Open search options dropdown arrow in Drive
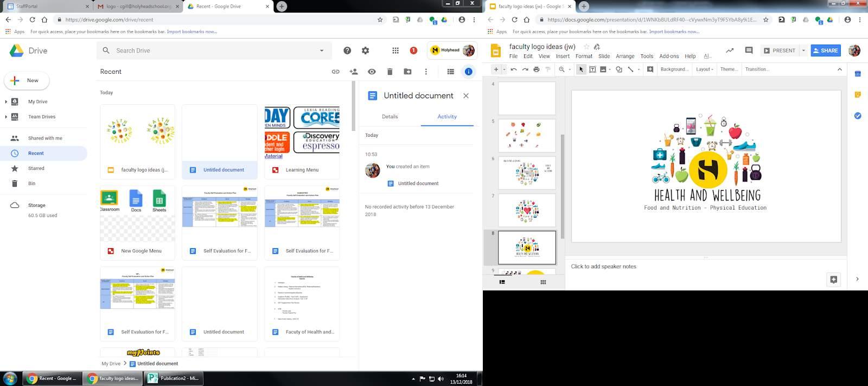 (x=322, y=50)
